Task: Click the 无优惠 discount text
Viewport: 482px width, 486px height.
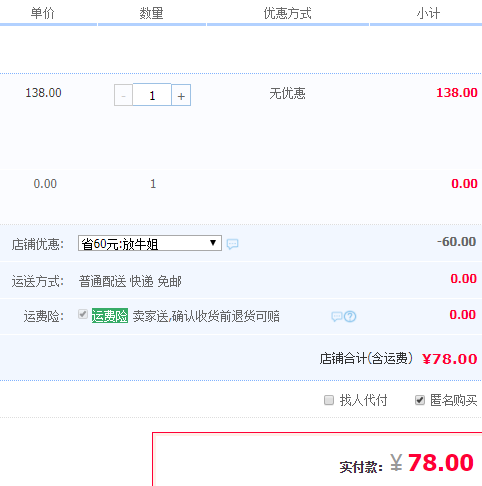Action: coord(287,93)
